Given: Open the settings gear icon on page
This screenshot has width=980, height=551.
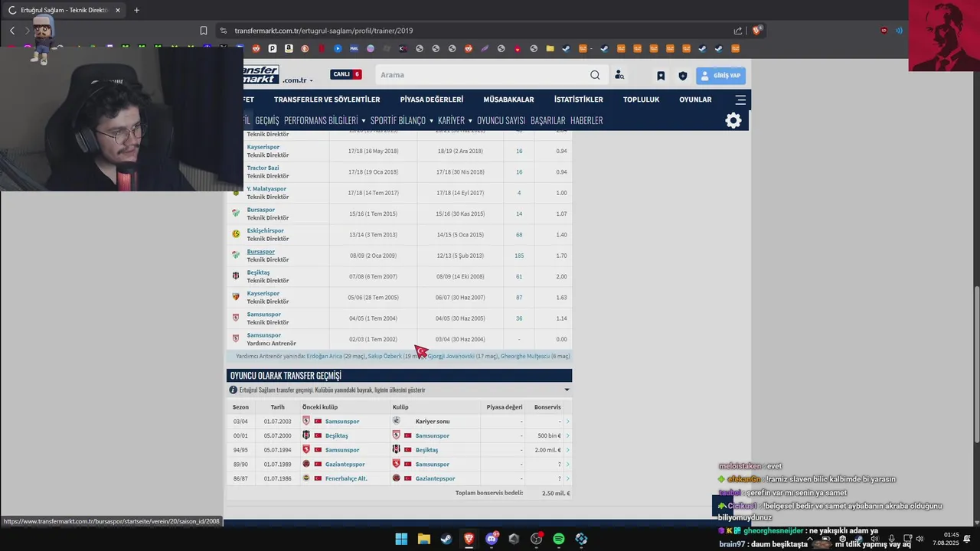Looking at the screenshot, I should 733,120.
